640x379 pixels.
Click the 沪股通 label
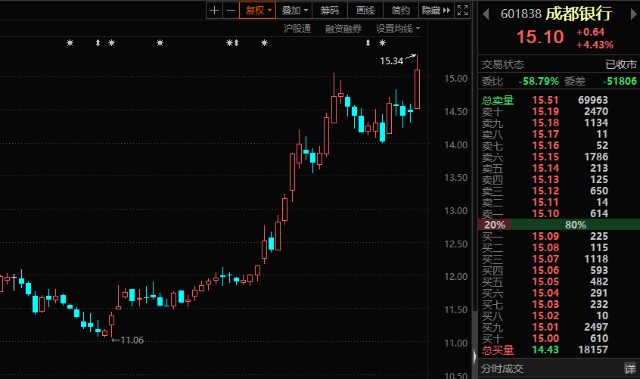click(x=297, y=29)
